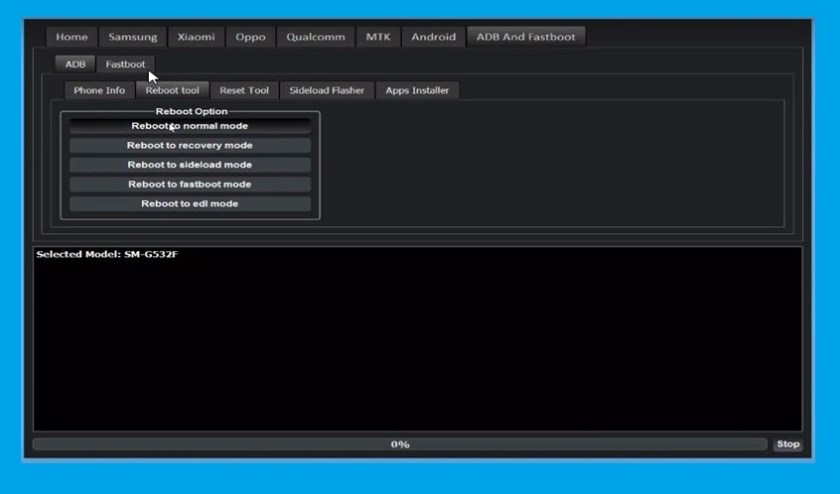This screenshot has width=840, height=494.
Task: Click Reboot to edl mode
Action: [190, 204]
